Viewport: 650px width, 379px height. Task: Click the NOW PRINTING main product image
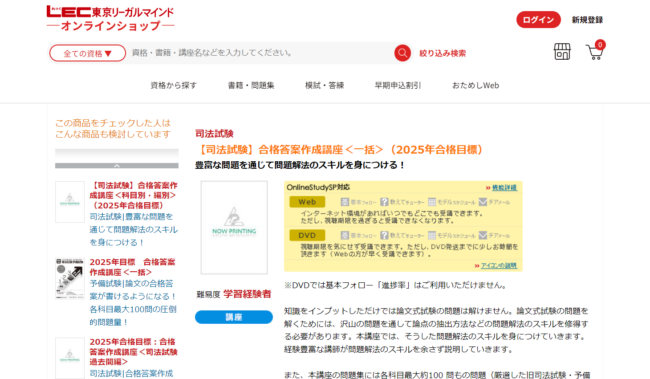click(234, 227)
